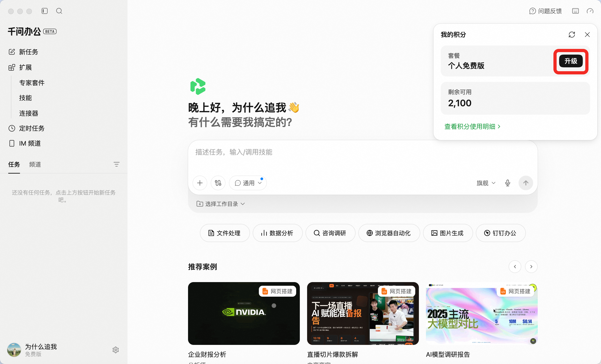Viewport: 601px width, 364px height.
Task: Click the user avatar 为什么追我
Action: 14,350
